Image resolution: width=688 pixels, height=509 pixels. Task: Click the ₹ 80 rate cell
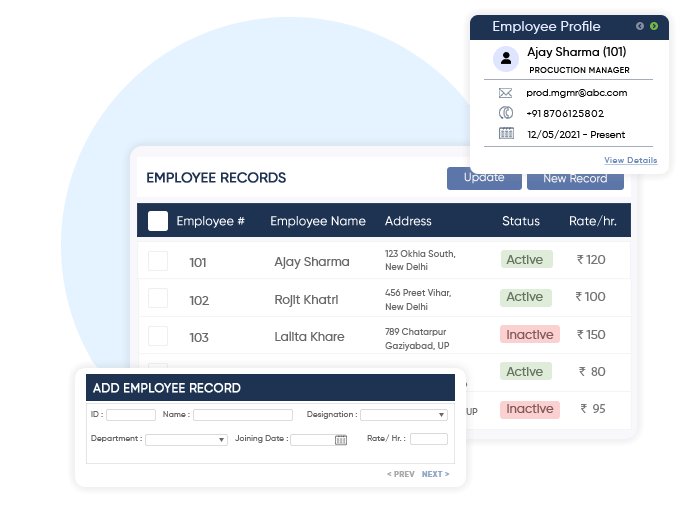(592, 372)
